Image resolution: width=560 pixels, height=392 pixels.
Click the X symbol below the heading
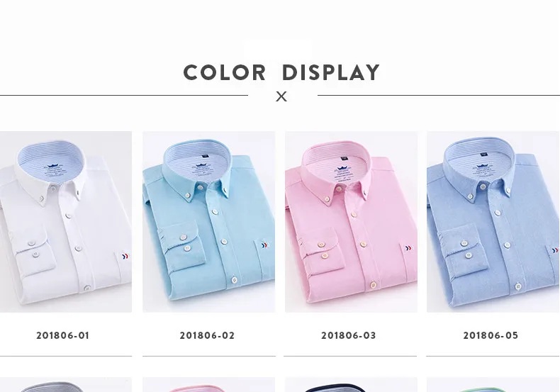click(x=281, y=96)
